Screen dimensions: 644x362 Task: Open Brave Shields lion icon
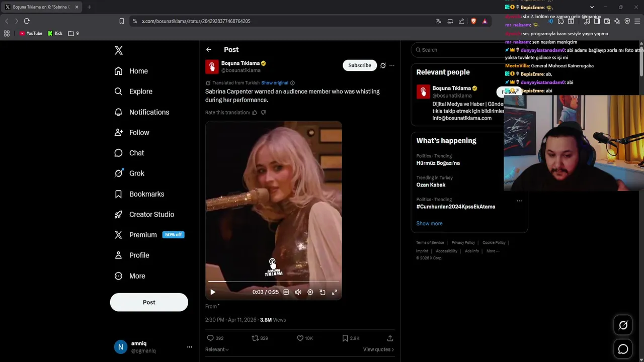(473, 21)
